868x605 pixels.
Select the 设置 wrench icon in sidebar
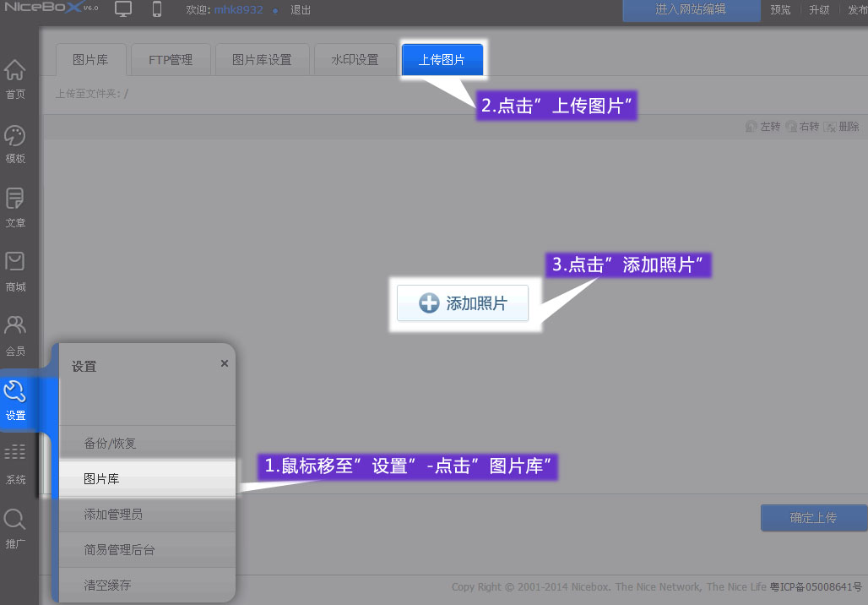pos(15,392)
